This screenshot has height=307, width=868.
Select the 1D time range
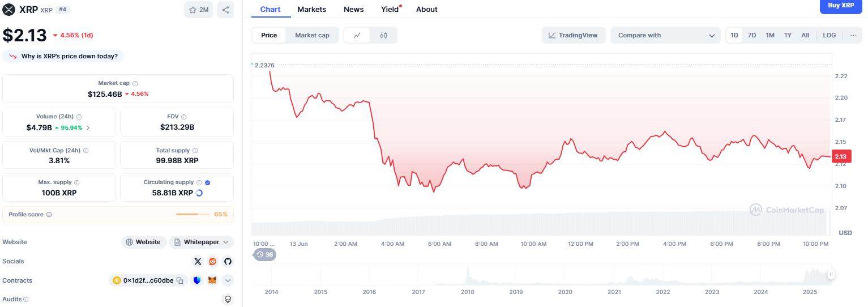pyautogui.click(x=734, y=35)
